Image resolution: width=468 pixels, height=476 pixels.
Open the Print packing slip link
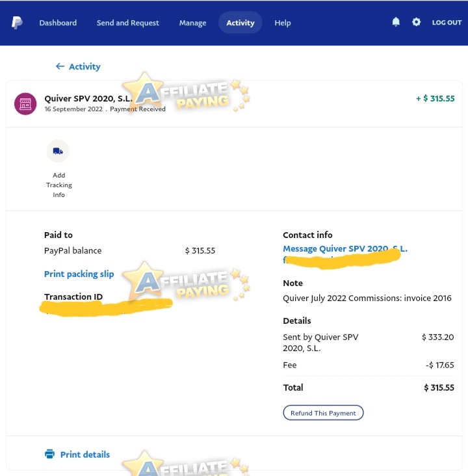pyautogui.click(x=79, y=274)
